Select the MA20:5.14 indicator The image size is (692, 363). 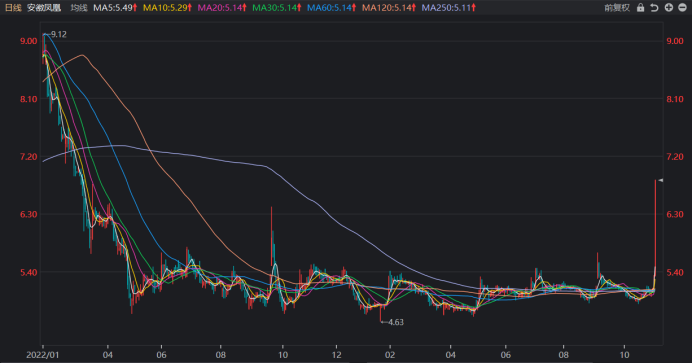click(222, 7)
